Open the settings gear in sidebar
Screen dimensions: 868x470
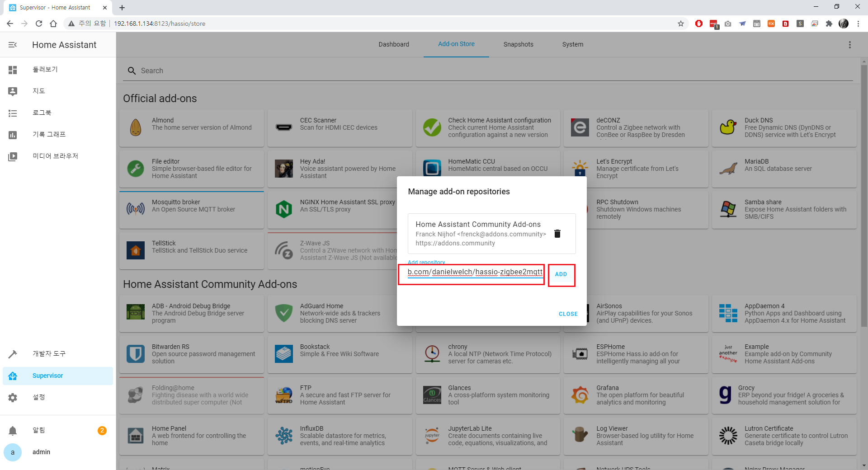click(13, 397)
